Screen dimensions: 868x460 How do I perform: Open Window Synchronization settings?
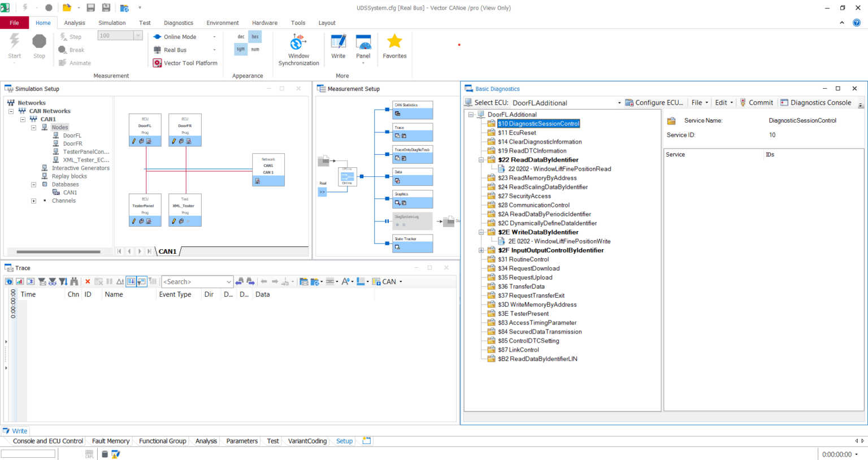click(298, 45)
